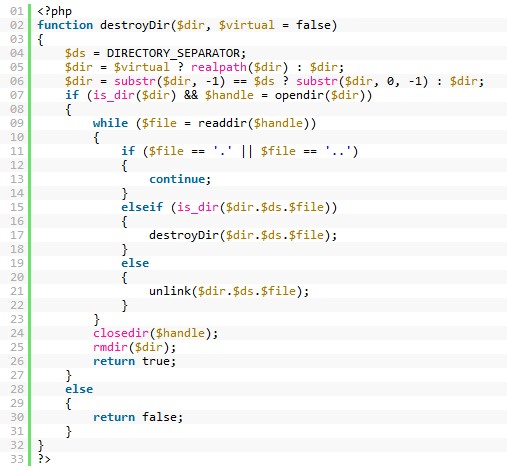Viewport: 507px width, 471px height.
Task: Click the '$ds' variable on line 04
Action: 75,53
